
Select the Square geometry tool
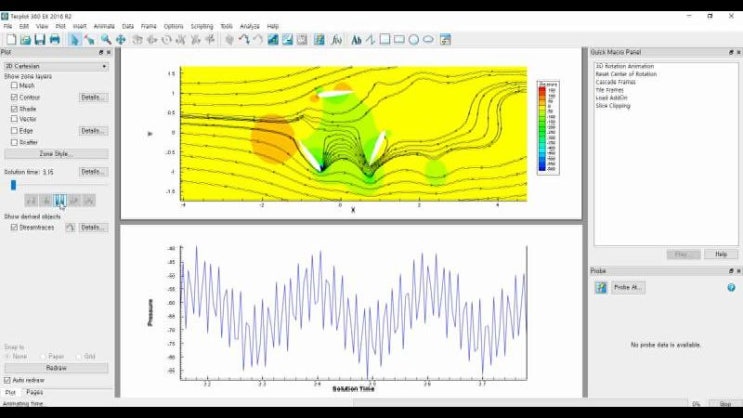(x=385, y=39)
